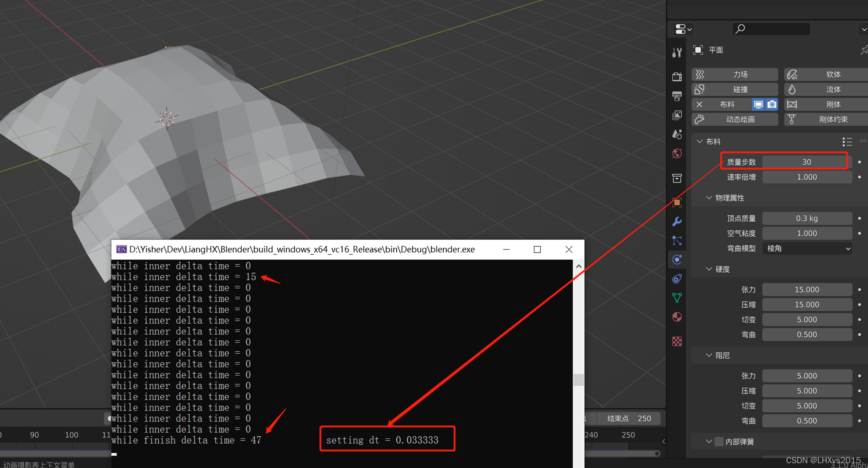Collapse the 阻尼 section
The height and width of the screenshot is (468, 868).
[x=709, y=355]
